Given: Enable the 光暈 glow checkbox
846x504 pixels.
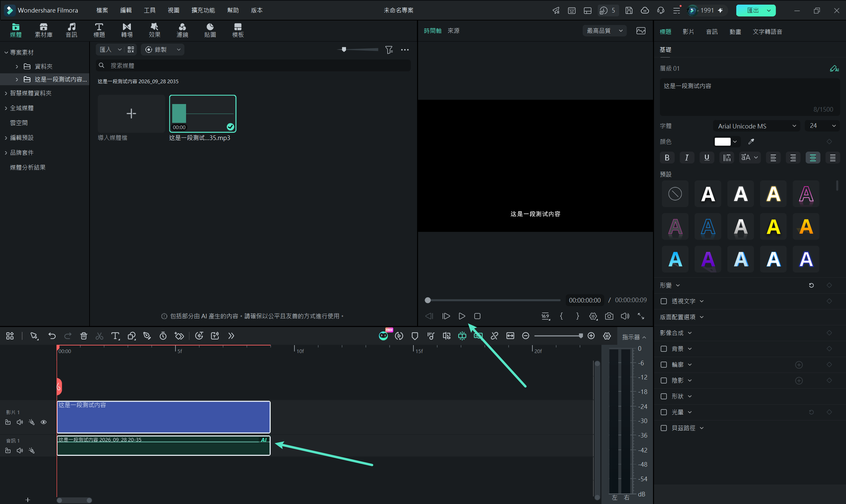Looking at the screenshot, I should click(x=664, y=412).
